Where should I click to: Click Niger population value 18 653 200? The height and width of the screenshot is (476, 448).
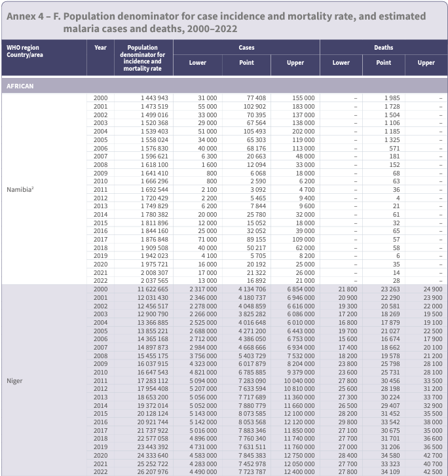click(x=153, y=397)
